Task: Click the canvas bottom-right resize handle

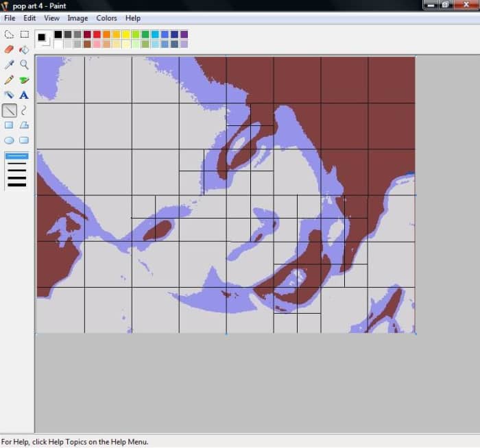Action: pyautogui.click(x=416, y=334)
